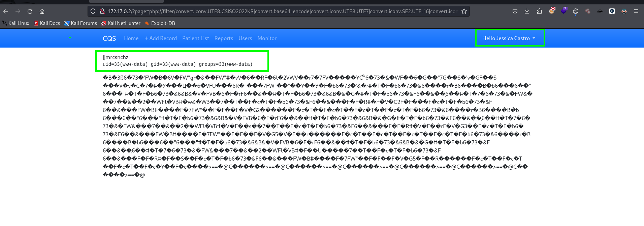
Task: Select the Kali NetHunter bookmark
Action: (x=121, y=23)
